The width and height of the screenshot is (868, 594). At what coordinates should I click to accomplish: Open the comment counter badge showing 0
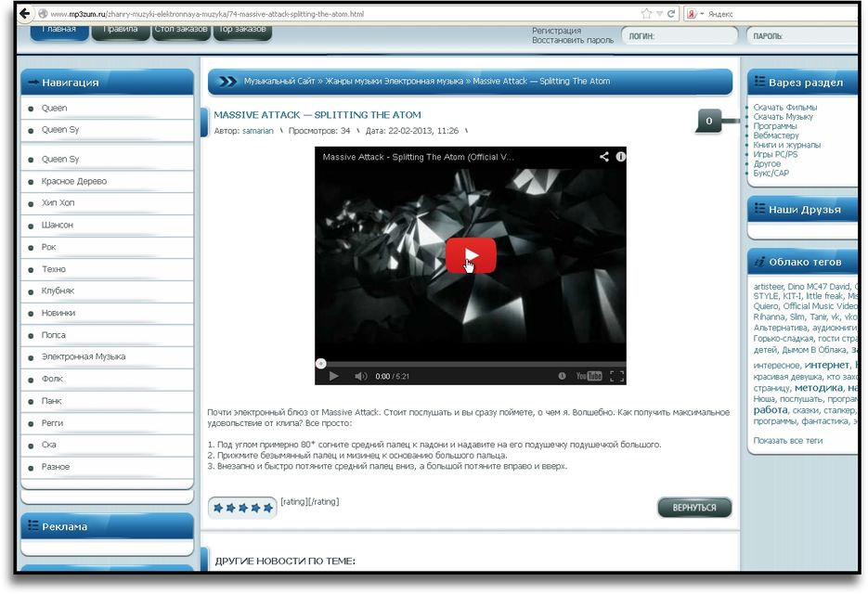[x=708, y=121]
